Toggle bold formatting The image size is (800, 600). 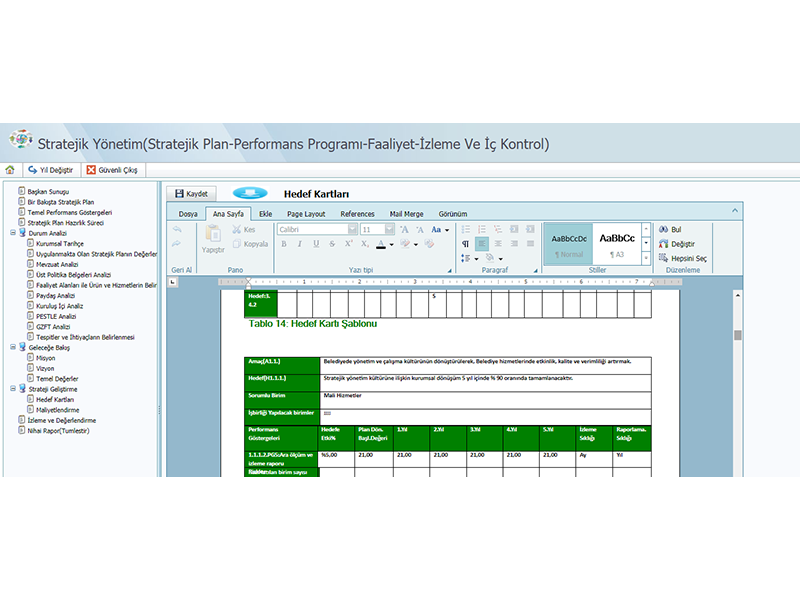(284, 244)
